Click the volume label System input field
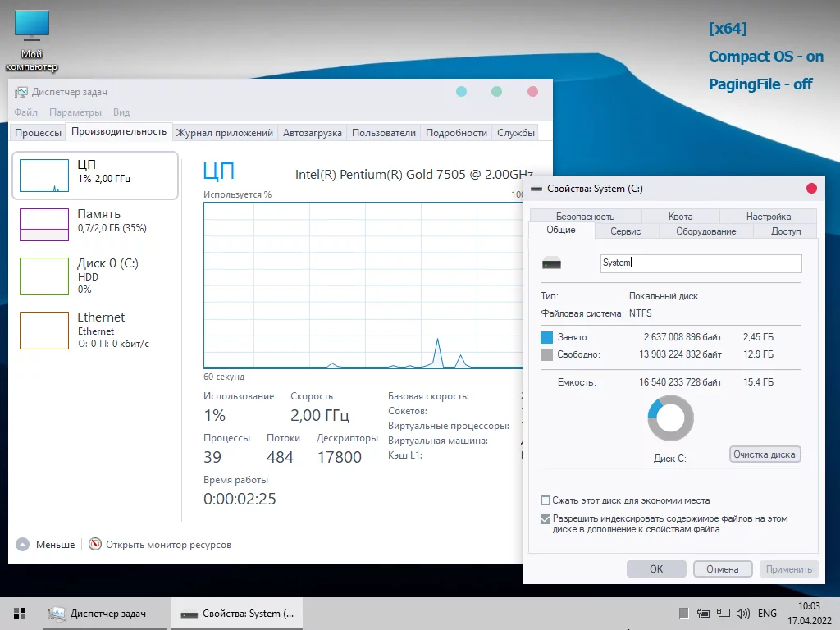Image resolution: width=840 pixels, height=630 pixels. (701, 263)
